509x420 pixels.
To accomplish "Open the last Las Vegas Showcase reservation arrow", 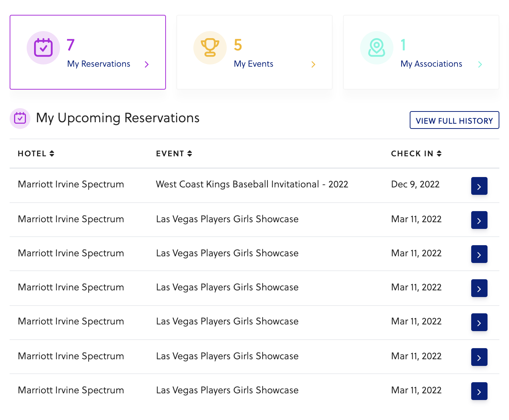I will [x=479, y=391].
